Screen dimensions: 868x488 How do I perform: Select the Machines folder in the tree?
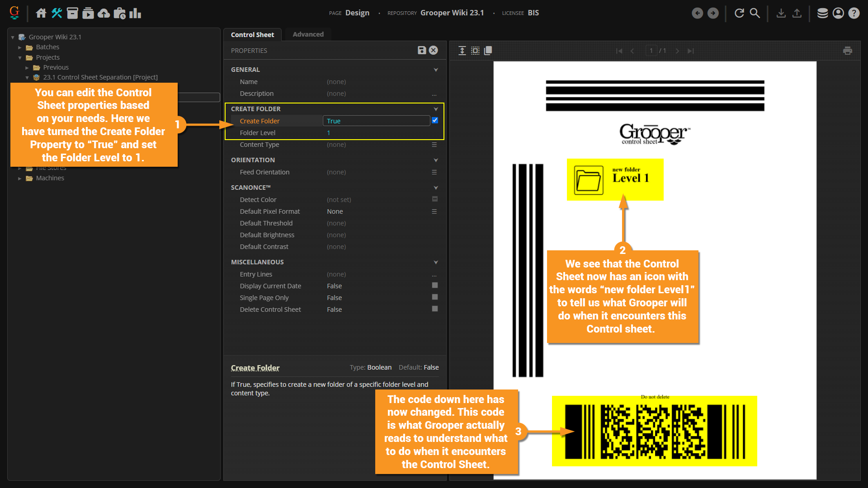pyautogui.click(x=50, y=178)
